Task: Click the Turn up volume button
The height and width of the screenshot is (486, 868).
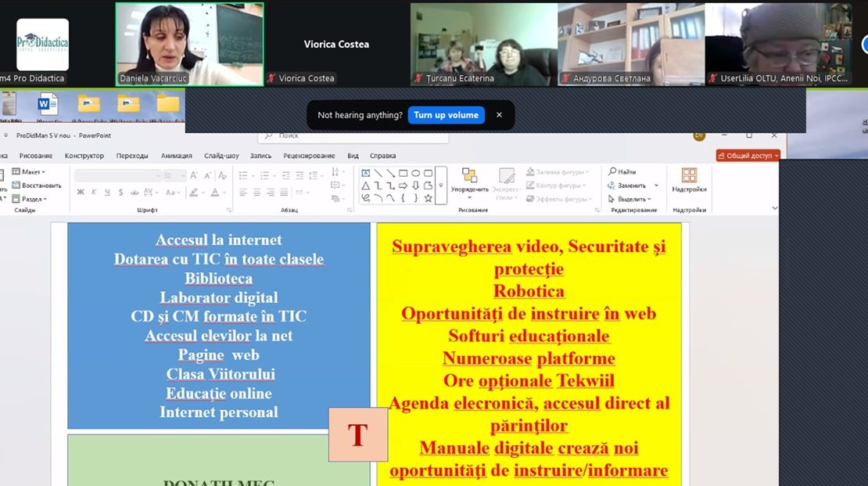Action: (446, 115)
